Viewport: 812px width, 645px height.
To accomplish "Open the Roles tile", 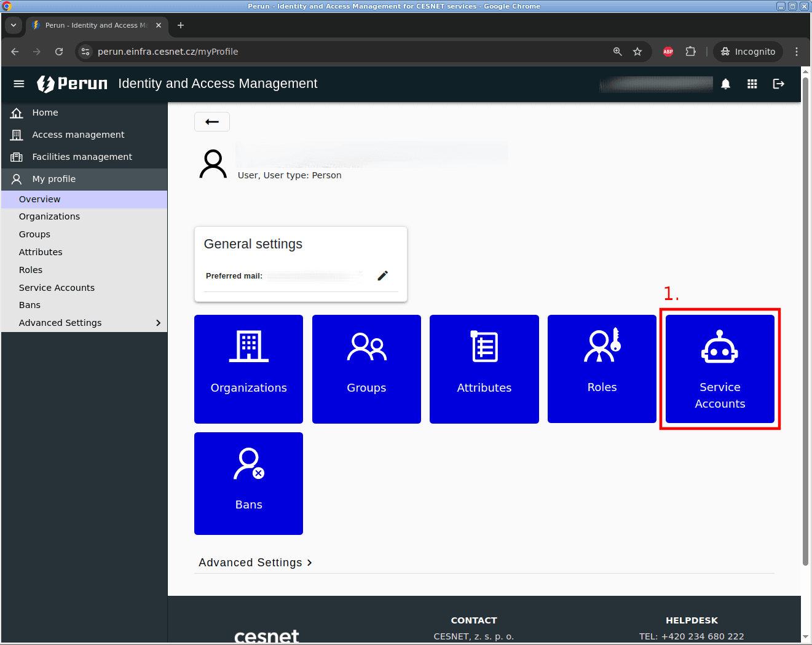I will [x=602, y=369].
